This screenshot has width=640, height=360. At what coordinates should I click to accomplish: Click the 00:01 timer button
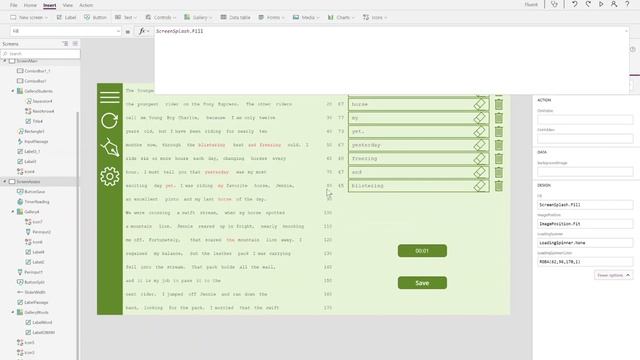coord(422,251)
